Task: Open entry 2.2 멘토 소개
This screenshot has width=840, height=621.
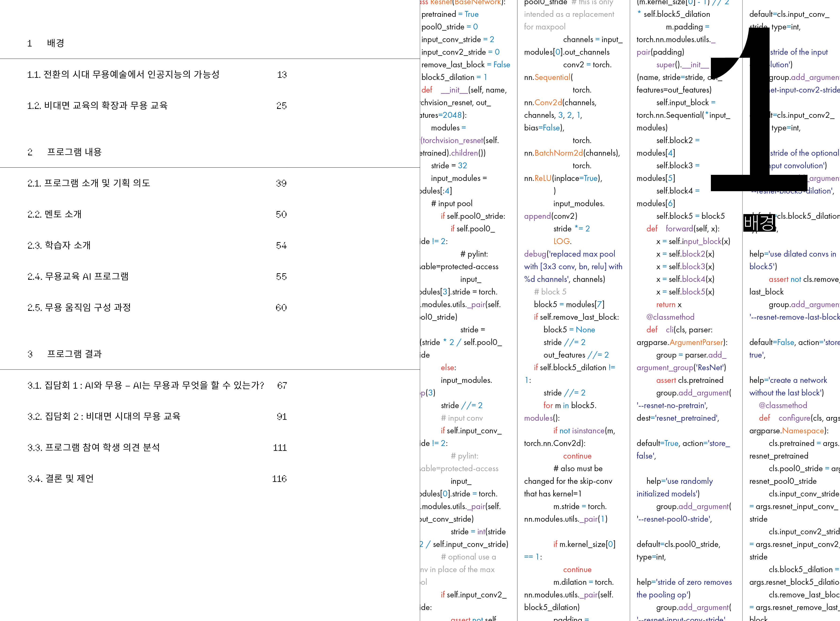Action: click(x=54, y=214)
